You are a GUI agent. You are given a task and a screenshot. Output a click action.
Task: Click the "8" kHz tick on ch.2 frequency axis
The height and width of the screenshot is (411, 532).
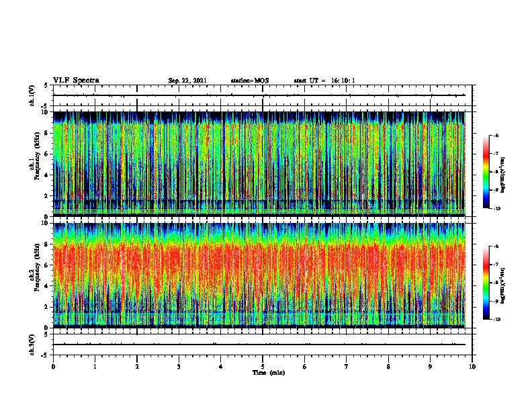(47, 244)
